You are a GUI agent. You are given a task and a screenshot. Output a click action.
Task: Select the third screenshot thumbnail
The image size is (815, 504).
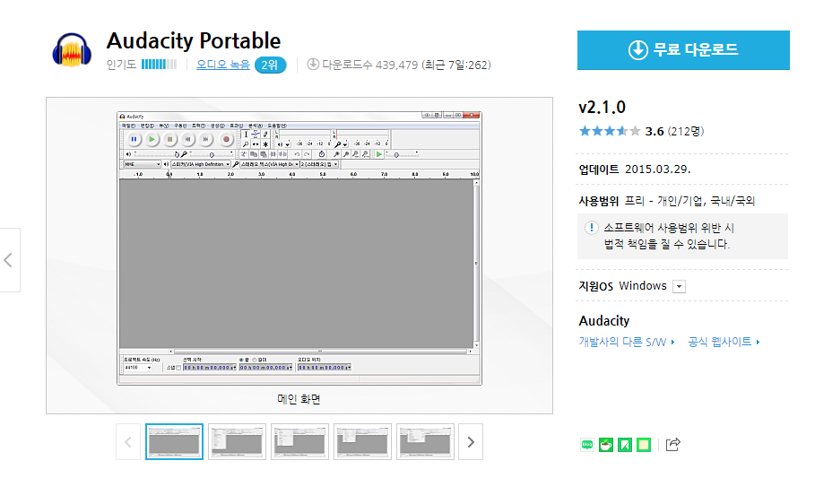[x=299, y=442]
